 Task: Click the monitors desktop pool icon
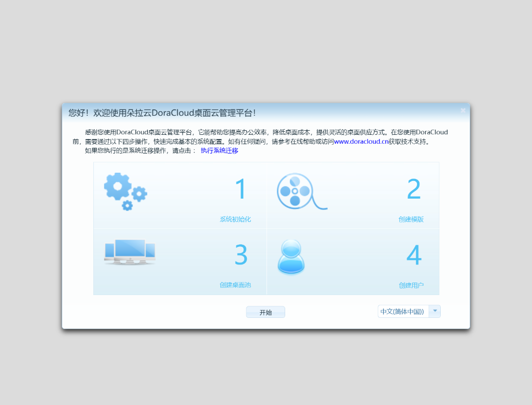[130, 252]
